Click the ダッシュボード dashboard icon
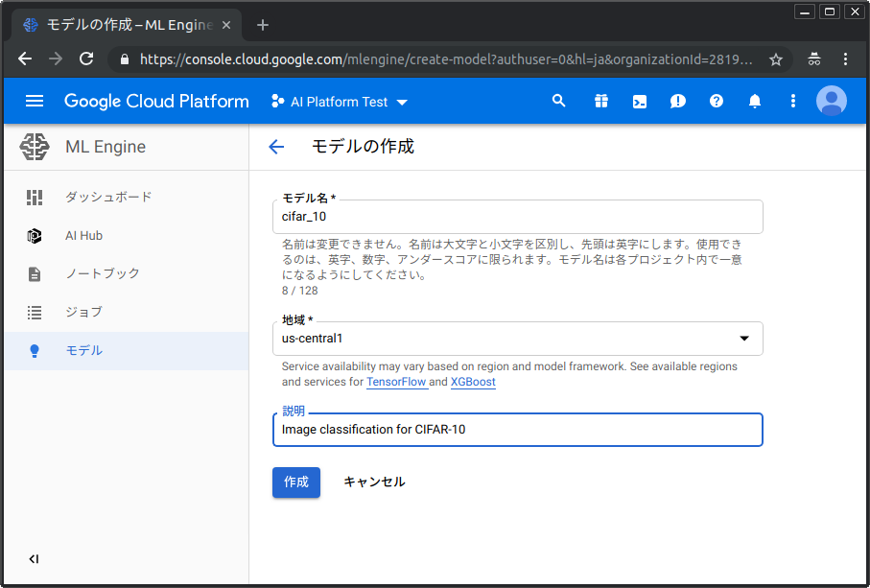The image size is (870, 588). point(35,198)
